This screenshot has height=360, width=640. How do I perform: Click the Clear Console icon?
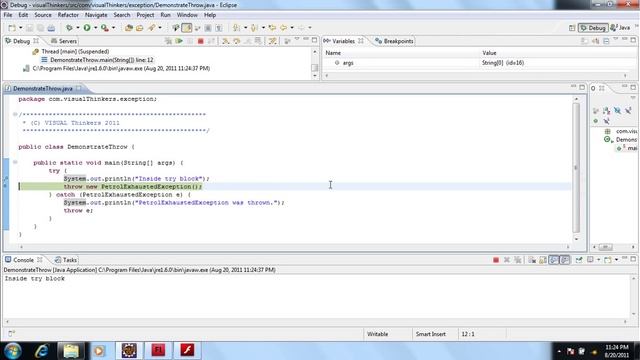532,260
